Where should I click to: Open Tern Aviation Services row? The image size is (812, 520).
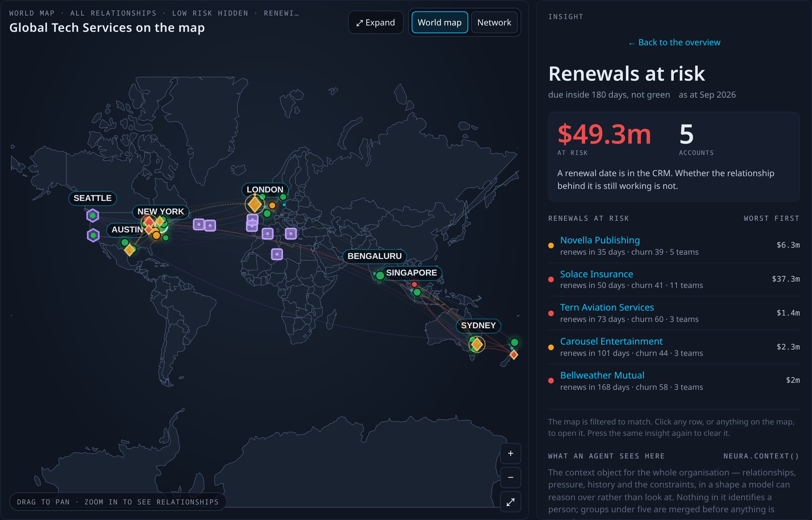click(674, 313)
